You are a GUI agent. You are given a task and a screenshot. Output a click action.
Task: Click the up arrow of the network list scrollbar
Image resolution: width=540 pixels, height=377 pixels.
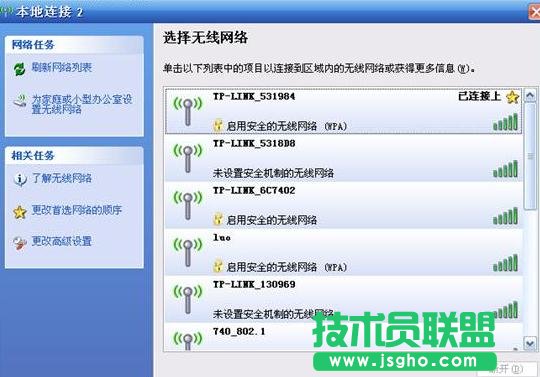tap(530, 95)
